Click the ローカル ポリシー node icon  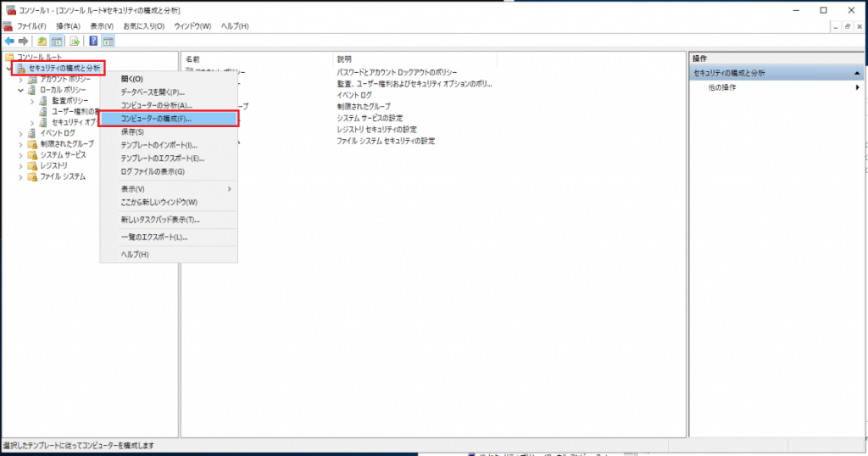[x=32, y=90]
